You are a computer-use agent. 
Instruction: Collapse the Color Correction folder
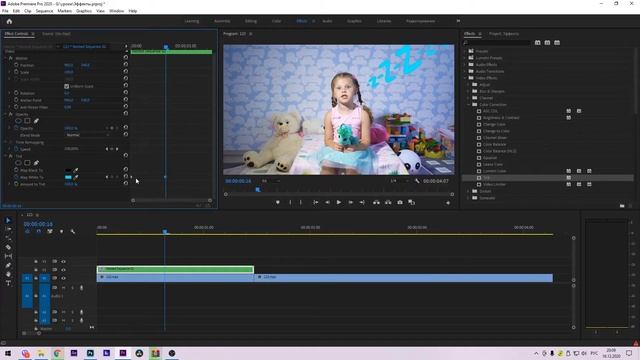pyautogui.click(x=469, y=104)
